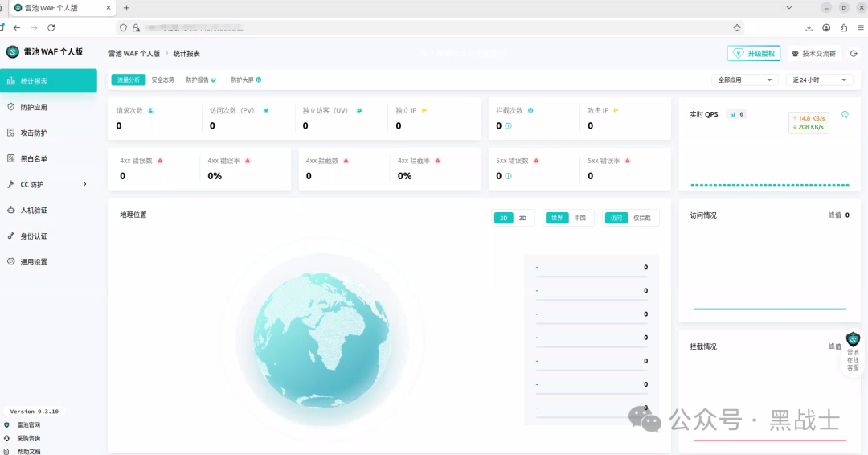Expand the CC 防护 submenu chevron
This screenshot has height=455, width=868.
(84, 184)
